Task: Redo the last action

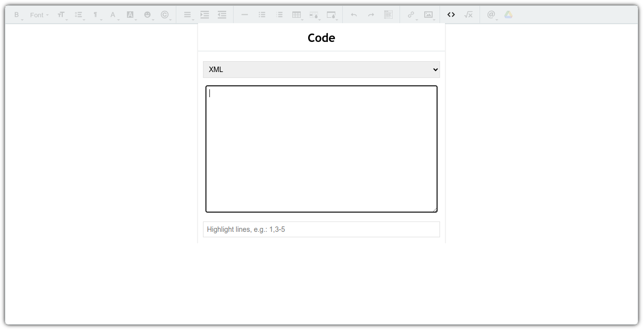Action: [371, 15]
